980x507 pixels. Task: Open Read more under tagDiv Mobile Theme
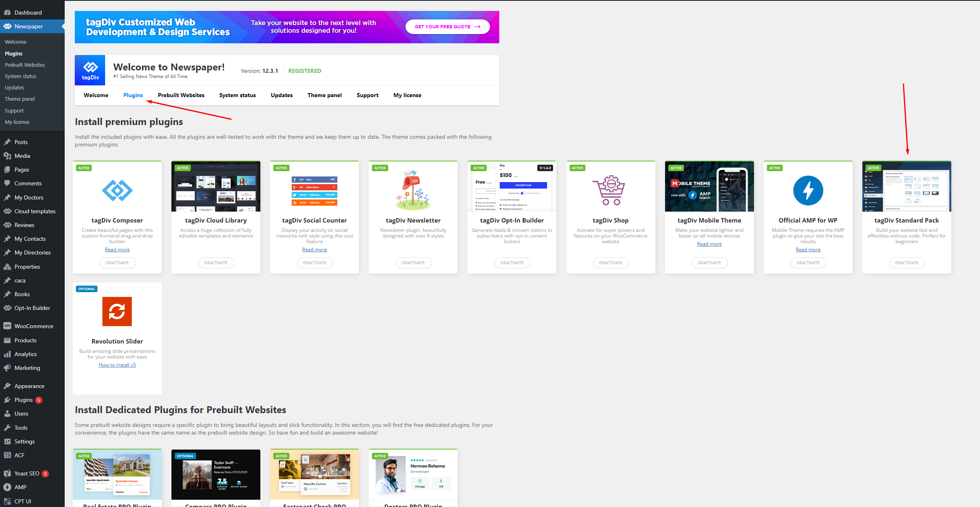[x=709, y=244]
